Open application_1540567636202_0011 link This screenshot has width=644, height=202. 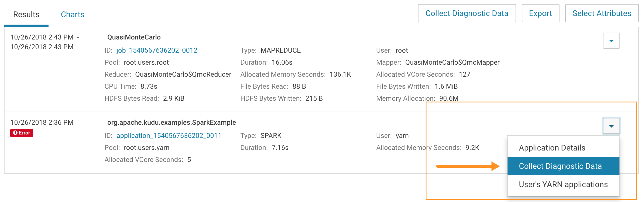coord(169,136)
